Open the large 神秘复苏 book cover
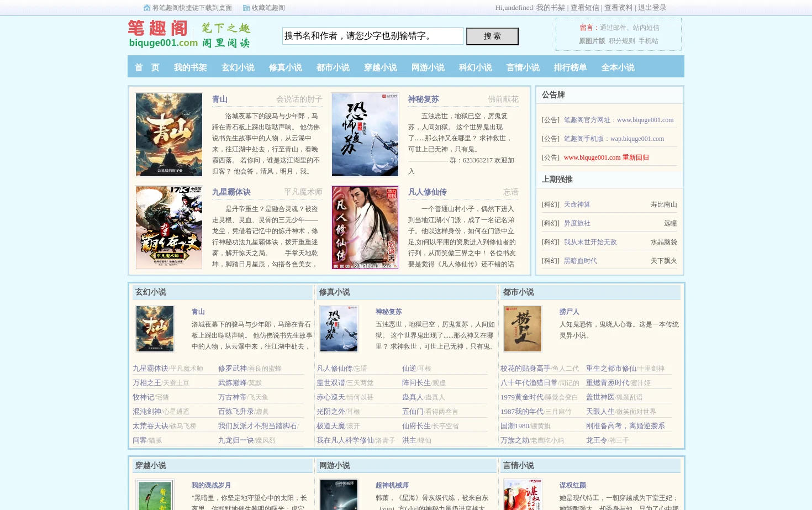 coord(365,135)
